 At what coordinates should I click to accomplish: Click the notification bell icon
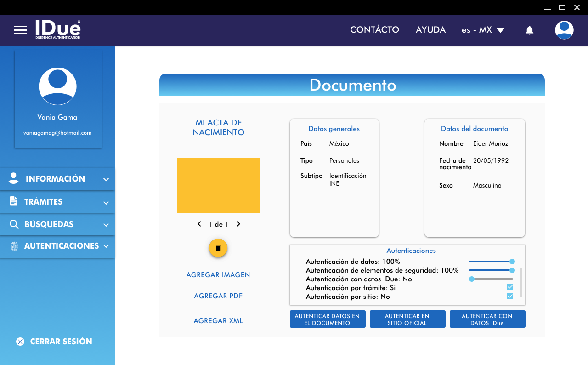pos(529,30)
